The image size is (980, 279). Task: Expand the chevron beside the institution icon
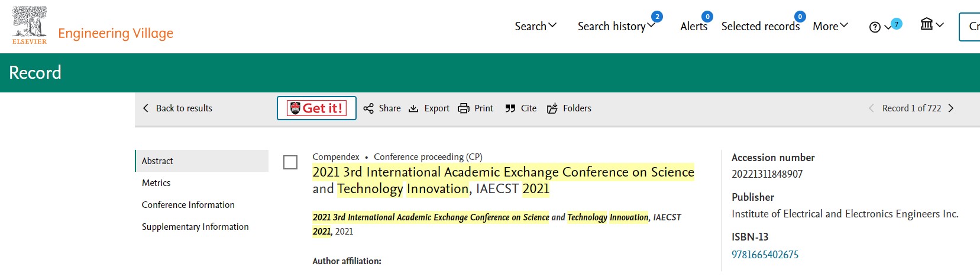(x=940, y=25)
